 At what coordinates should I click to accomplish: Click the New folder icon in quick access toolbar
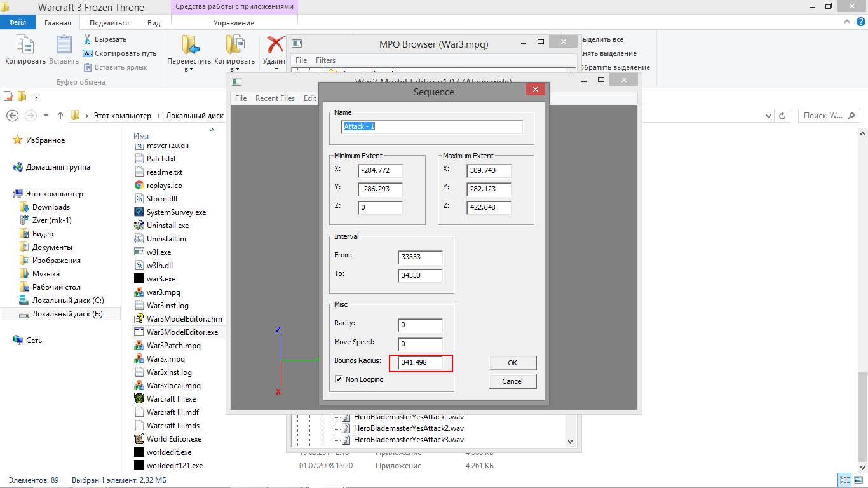[x=22, y=96]
